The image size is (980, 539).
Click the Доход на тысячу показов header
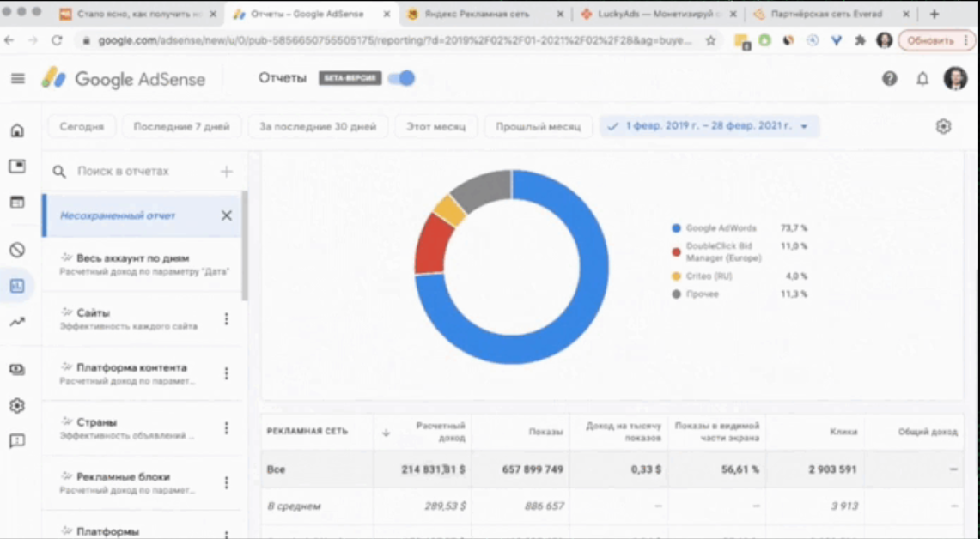(x=623, y=432)
